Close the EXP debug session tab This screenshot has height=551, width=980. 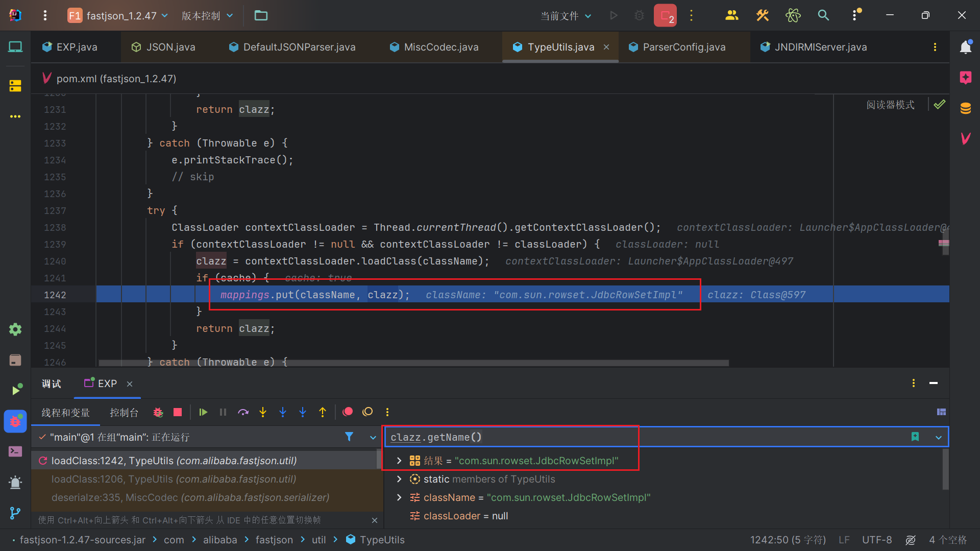[x=130, y=384]
